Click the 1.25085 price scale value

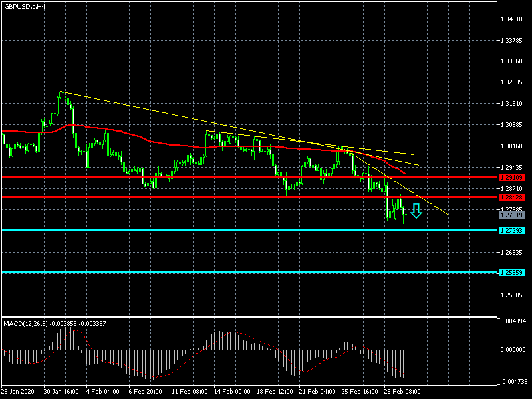tap(511, 295)
